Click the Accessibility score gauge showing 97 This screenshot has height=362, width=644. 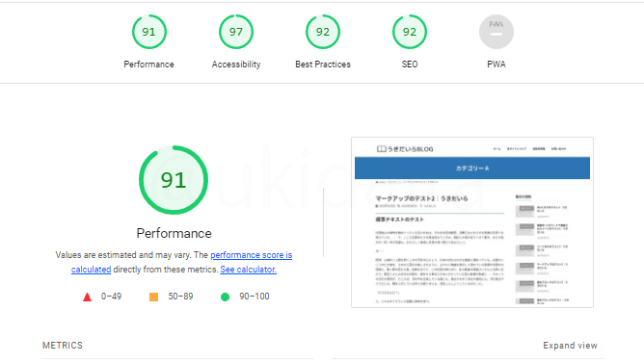[236, 32]
